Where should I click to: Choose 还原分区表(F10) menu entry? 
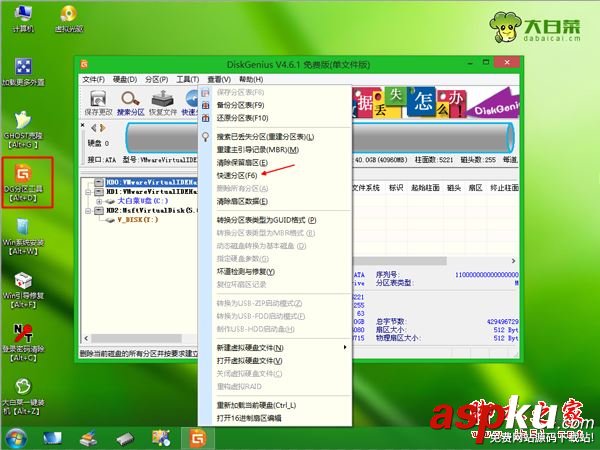coord(275,118)
